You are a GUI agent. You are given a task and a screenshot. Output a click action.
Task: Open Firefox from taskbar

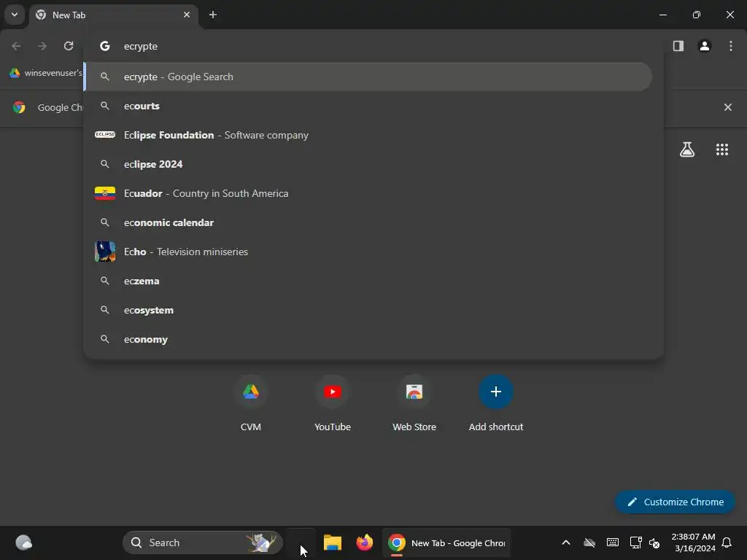(x=365, y=542)
